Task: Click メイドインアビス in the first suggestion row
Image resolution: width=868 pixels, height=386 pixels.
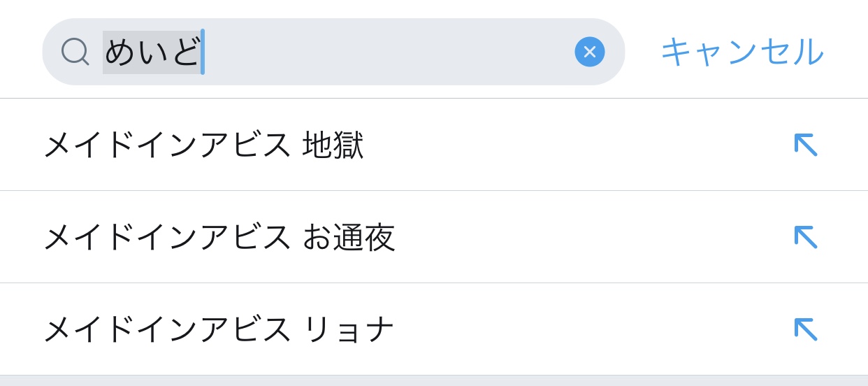Action: coord(168,145)
